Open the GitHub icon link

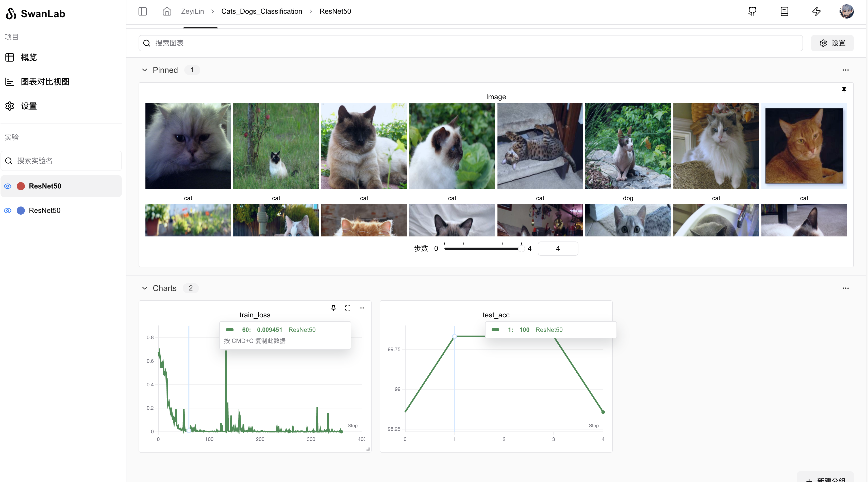pos(752,11)
